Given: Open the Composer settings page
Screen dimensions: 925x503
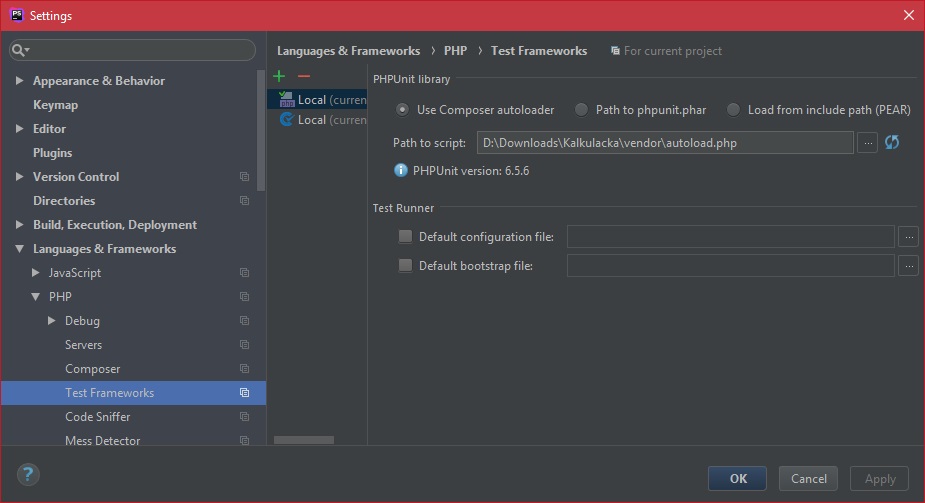Looking at the screenshot, I should pyautogui.click(x=93, y=369).
